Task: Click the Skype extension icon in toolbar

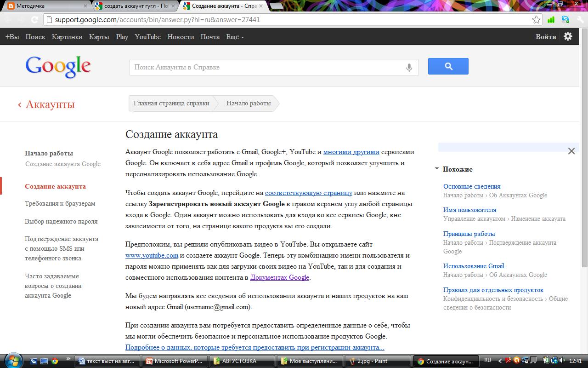Action: 565,20
